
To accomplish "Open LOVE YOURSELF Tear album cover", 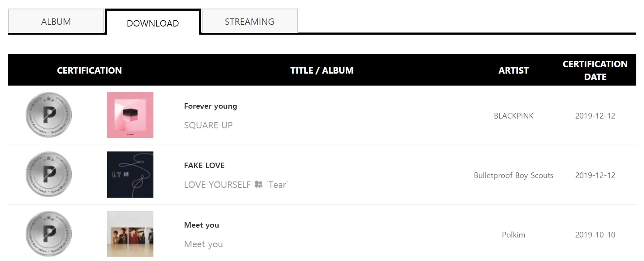I will click(130, 175).
